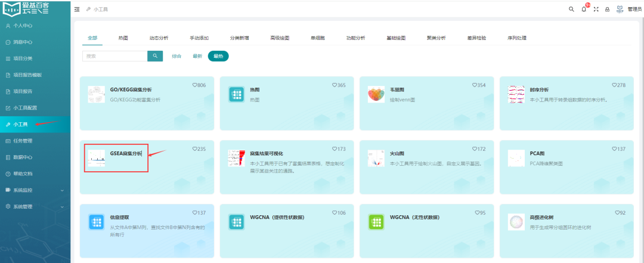Switch to 序列处理 tab
Screen dimensions: 644x263
[516, 38]
